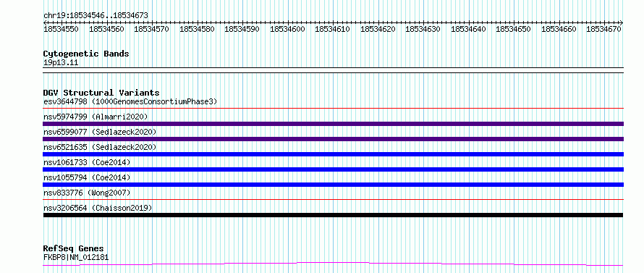Open variant esv3644798 (1000GenomesConsortiumPhase3)

[130, 101]
